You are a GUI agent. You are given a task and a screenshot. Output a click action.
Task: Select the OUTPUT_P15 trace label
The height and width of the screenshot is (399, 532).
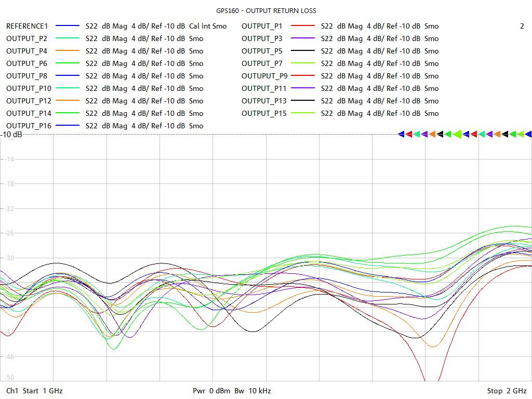point(264,114)
